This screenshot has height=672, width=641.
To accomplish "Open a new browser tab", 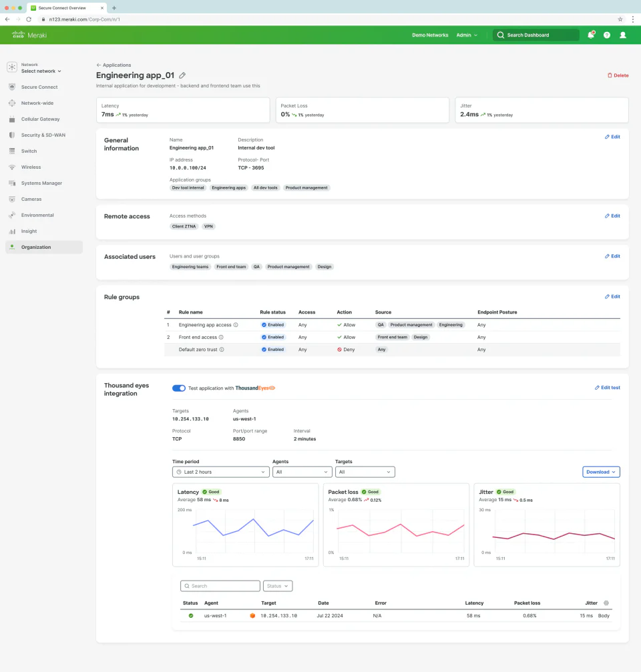I will tap(114, 8).
